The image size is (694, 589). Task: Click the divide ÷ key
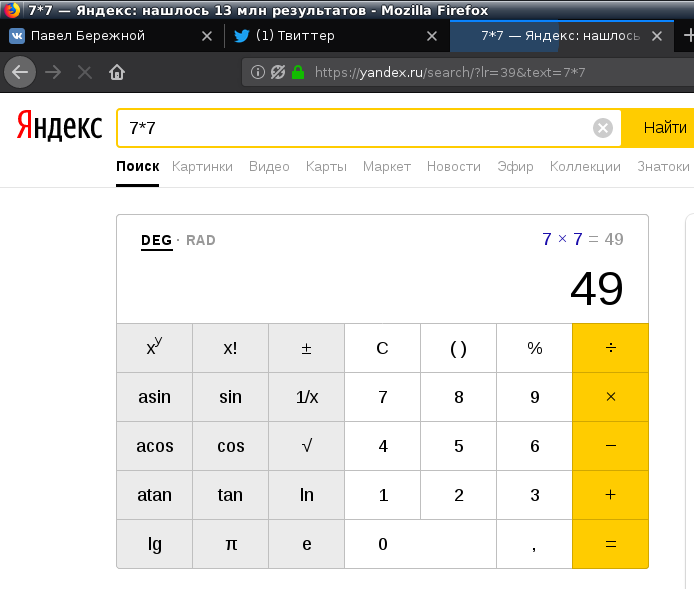point(610,348)
